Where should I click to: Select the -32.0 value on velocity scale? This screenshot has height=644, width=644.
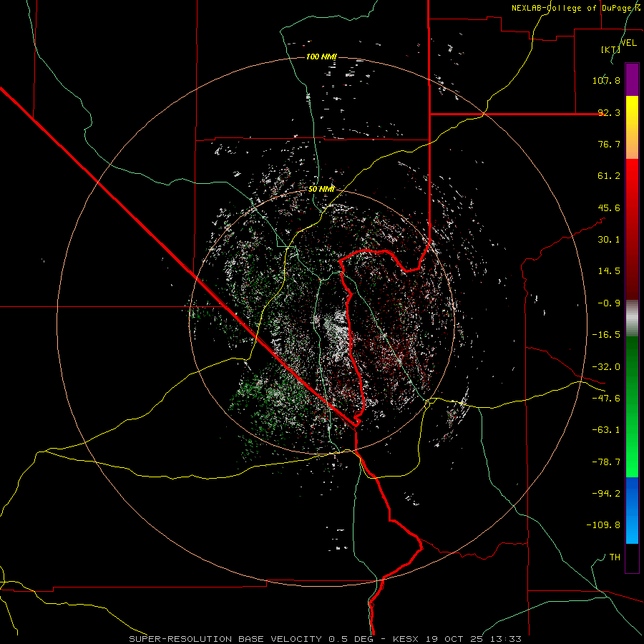pos(606,367)
